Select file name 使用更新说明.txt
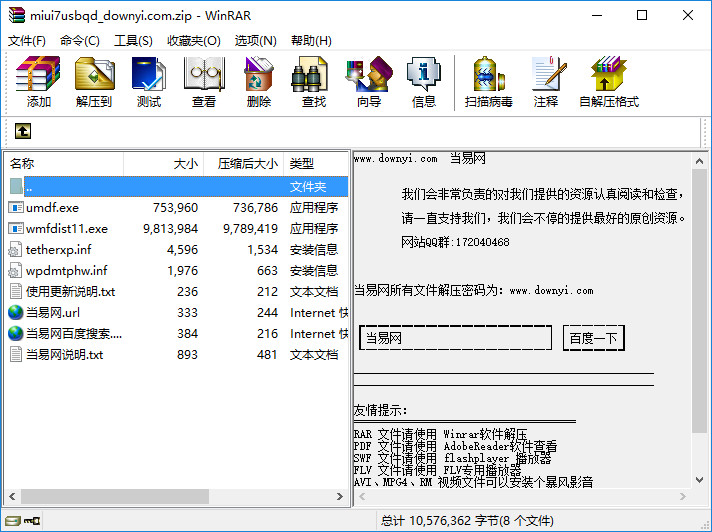Screen dimensions: 712x532 pyautogui.click(x=70, y=291)
